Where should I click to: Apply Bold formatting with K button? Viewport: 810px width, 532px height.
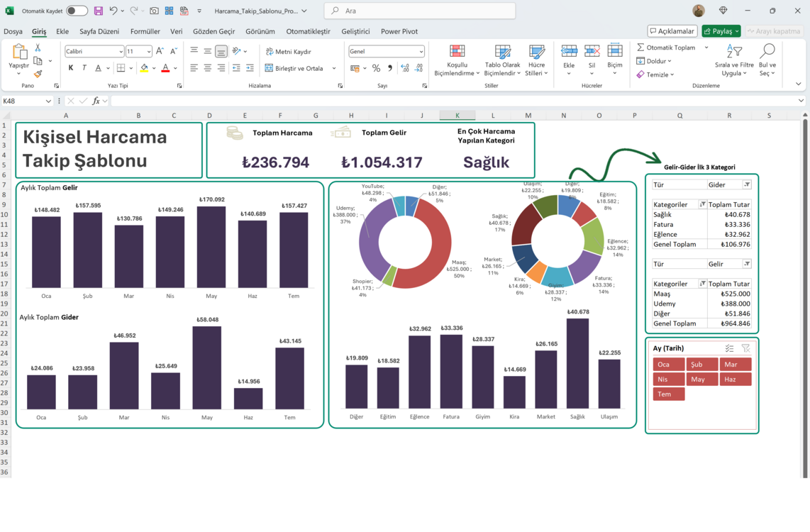pyautogui.click(x=71, y=67)
